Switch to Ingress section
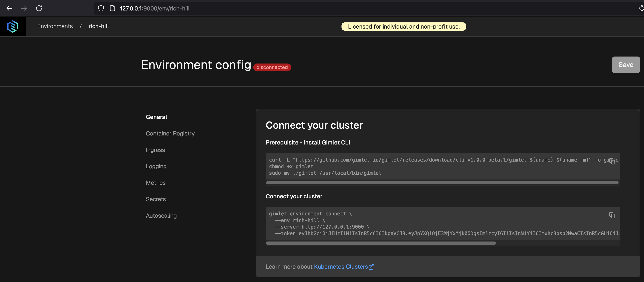This screenshot has height=282, width=644. click(155, 150)
